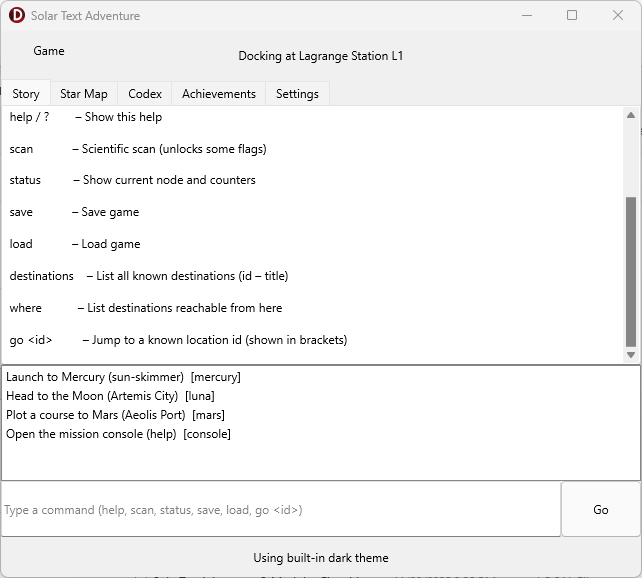
Task: Select Plot a course to Mars
Action: click(115, 415)
